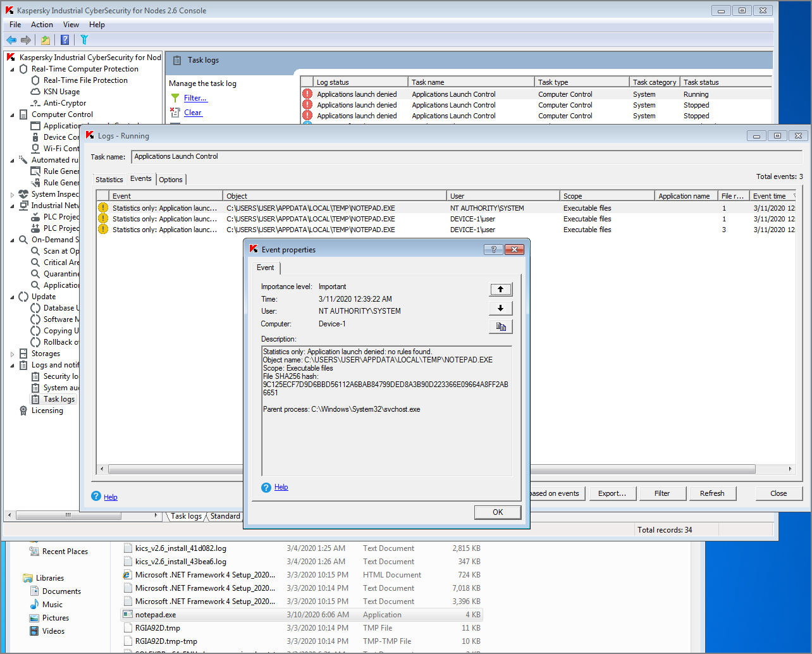Select Real-Time File Protection node
This screenshot has height=654, width=812.
coord(85,80)
